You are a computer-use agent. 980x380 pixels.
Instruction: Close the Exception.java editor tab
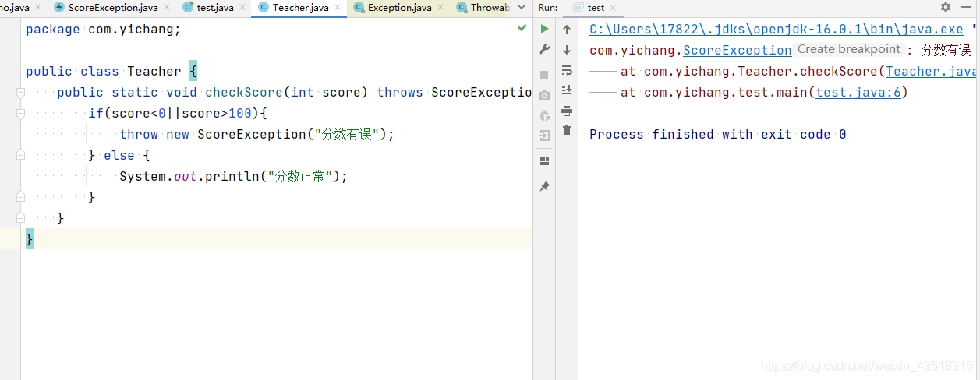[x=439, y=8]
